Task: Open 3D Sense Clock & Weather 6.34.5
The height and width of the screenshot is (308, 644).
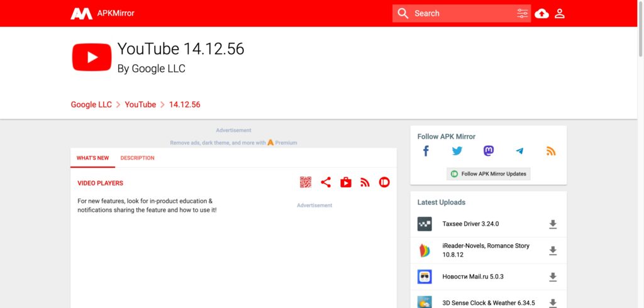Action: pos(489,303)
